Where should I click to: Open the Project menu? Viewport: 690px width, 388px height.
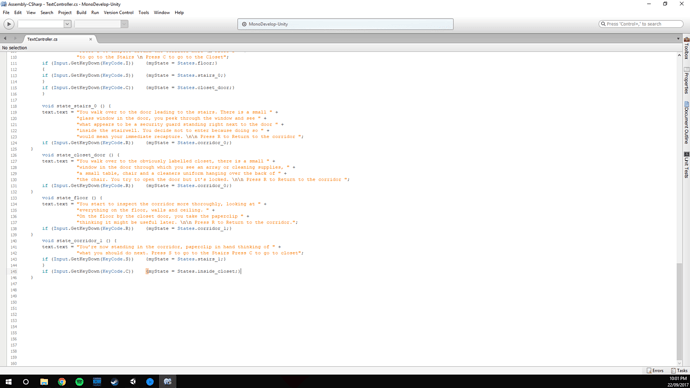click(65, 13)
